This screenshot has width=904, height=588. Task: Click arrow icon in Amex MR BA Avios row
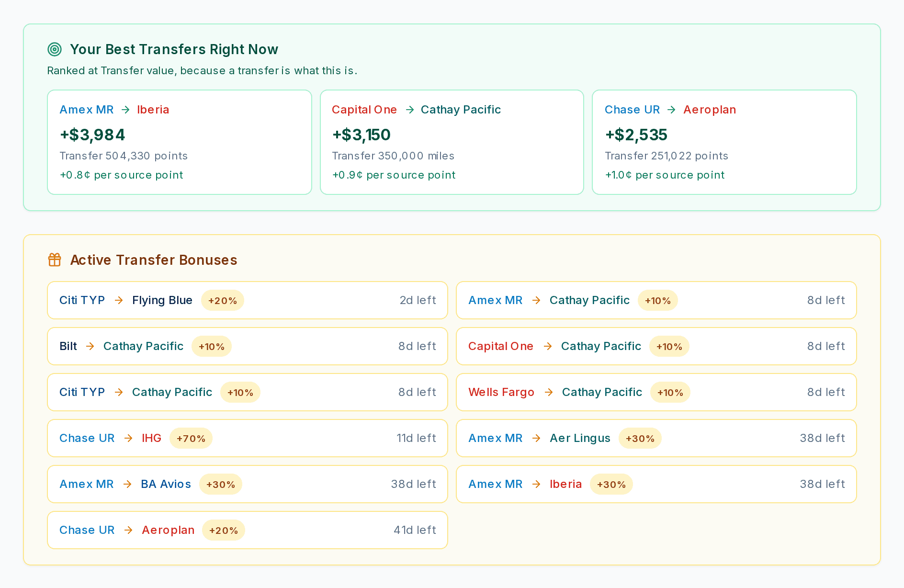tap(127, 484)
